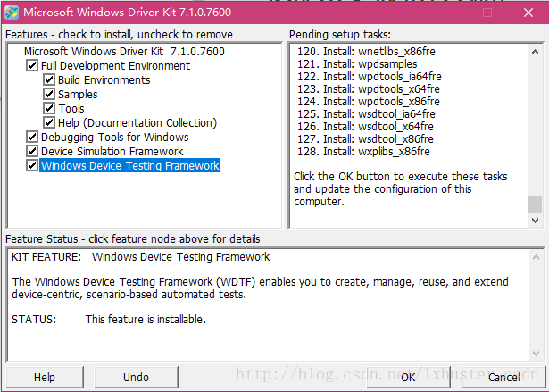Click 'STATUS: This feature is installable.' text

pyautogui.click(x=109, y=319)
